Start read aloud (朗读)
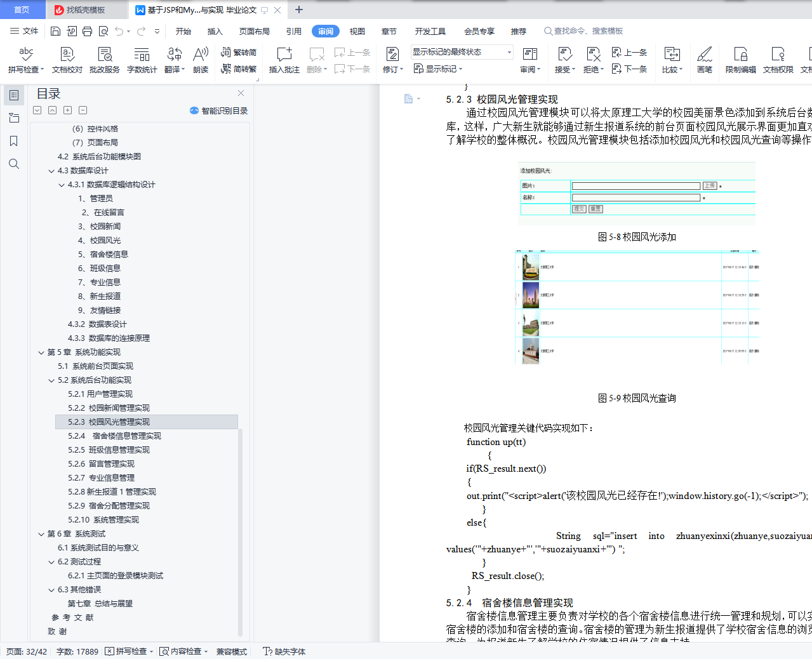812x659 pixels. point(201,60)
